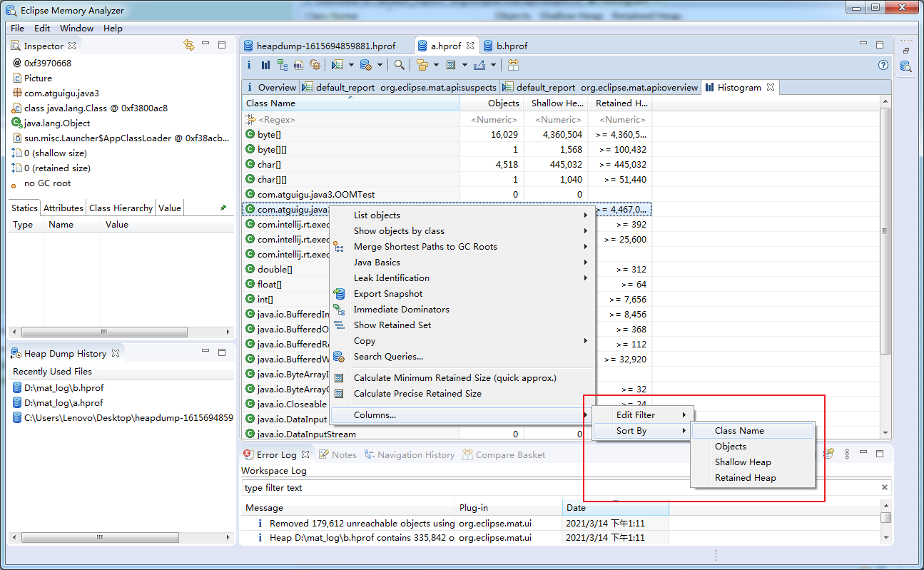Select the java.io.DataInputStream row
Viewport: 924px width, 570px height.
447,434
